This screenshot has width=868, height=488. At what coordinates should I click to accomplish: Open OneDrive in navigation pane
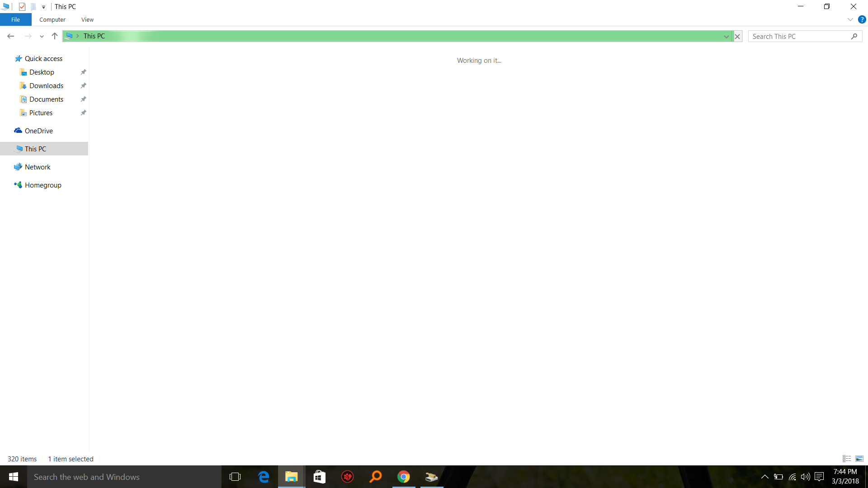pos(38,131)
